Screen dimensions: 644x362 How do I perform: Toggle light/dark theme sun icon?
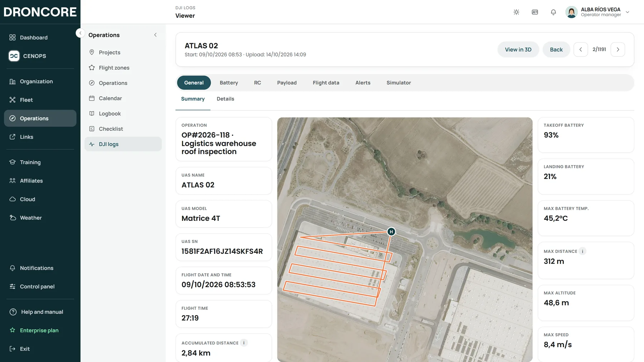(516, 12)
